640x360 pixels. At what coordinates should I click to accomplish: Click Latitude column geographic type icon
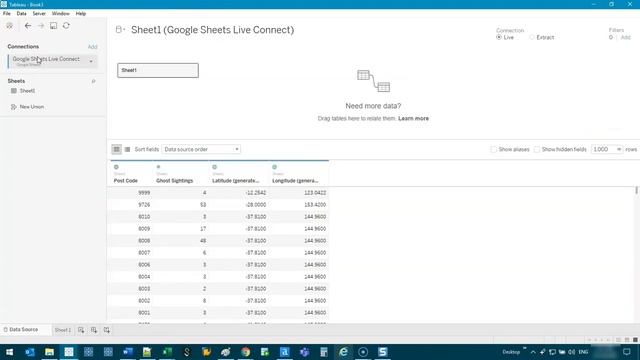click(215, 167)
